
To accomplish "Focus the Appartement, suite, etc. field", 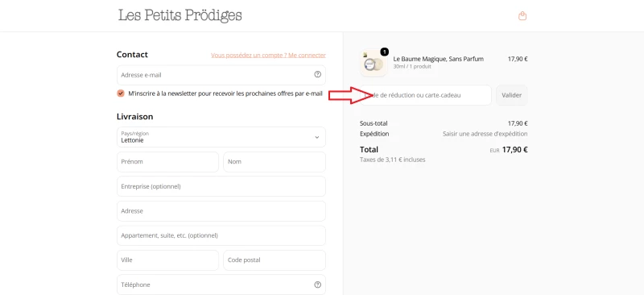I will 221,235.
